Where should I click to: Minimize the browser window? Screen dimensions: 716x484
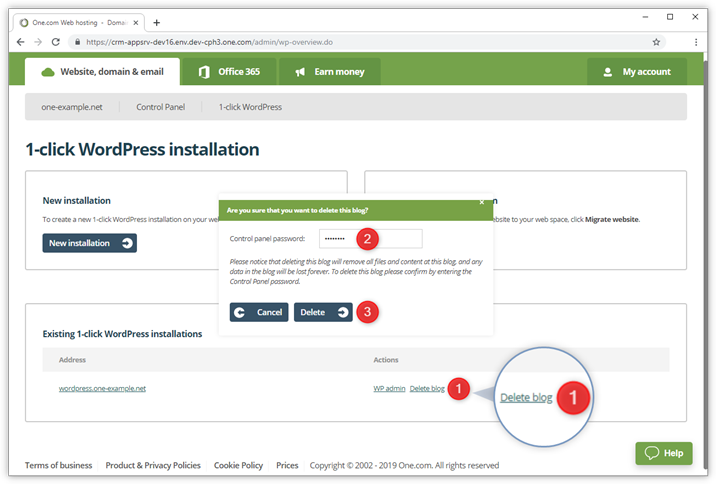tap(645, 17)
